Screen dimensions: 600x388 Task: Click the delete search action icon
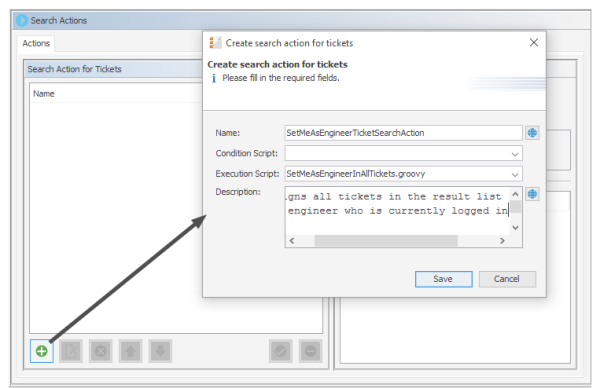coord(101,351)
